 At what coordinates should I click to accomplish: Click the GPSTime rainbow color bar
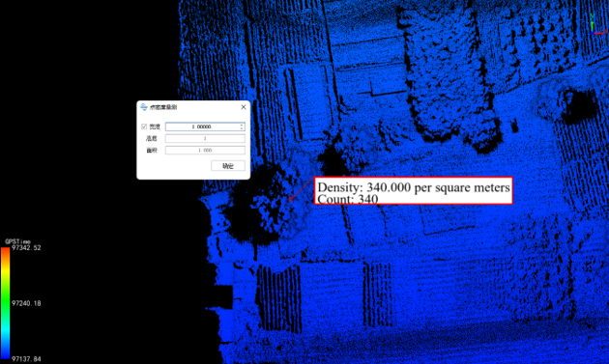point(6,303)
